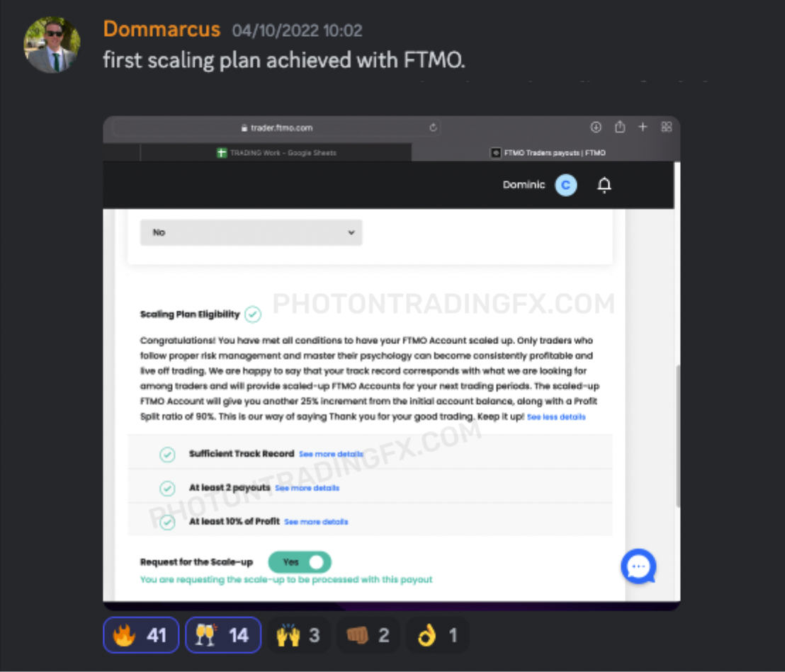
Task: Click the See less details link
Action: pyautogui.click(x=556, y=417)
